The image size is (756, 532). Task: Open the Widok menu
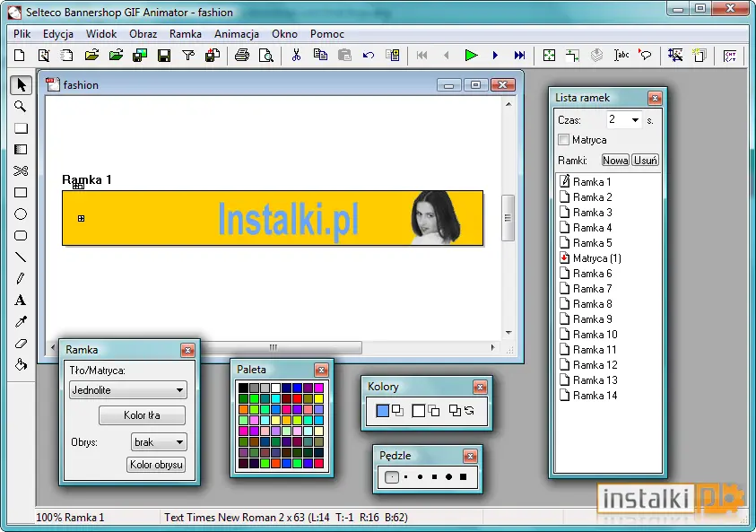click(101, 34)
